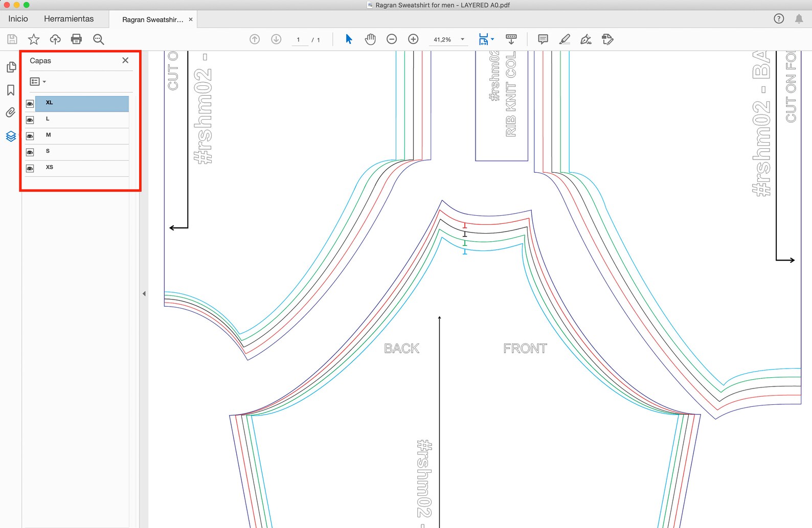Select the L layer row
Image resolution: width=812 pixels, height=528 pixels.
[x=82, y=120]
